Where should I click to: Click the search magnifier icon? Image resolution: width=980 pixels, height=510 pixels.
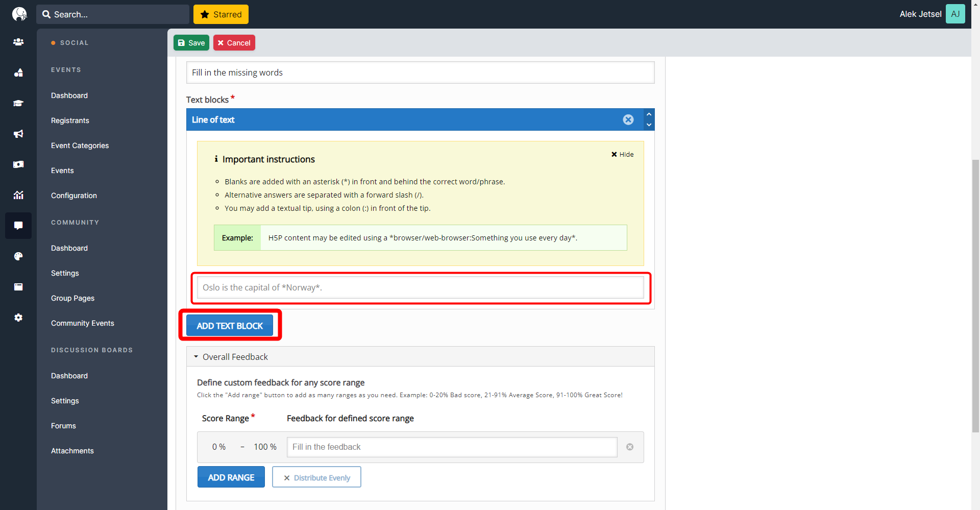point(46,14)
